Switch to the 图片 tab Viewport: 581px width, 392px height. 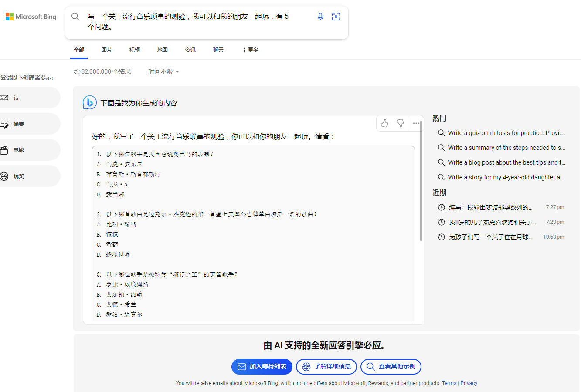point(107,50)
